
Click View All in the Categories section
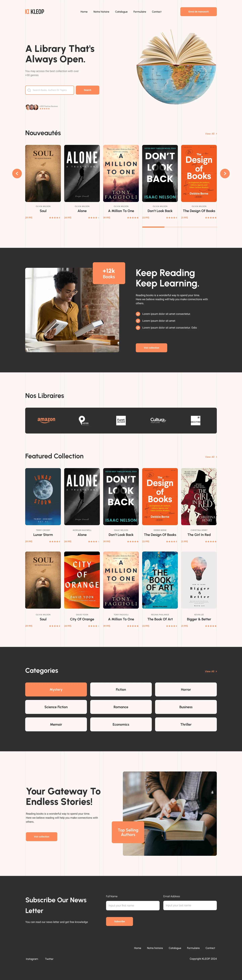click(x=211, y=671)
